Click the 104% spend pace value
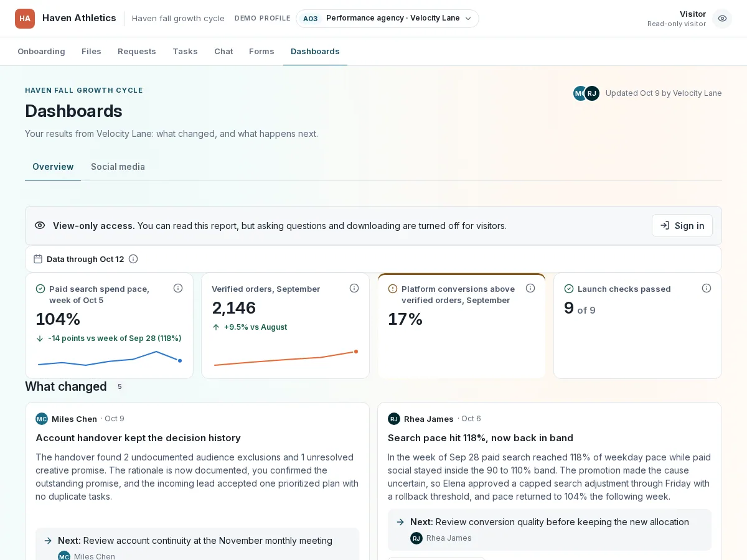This screenshot has height=560, width=747. click(x=58, y=319)
